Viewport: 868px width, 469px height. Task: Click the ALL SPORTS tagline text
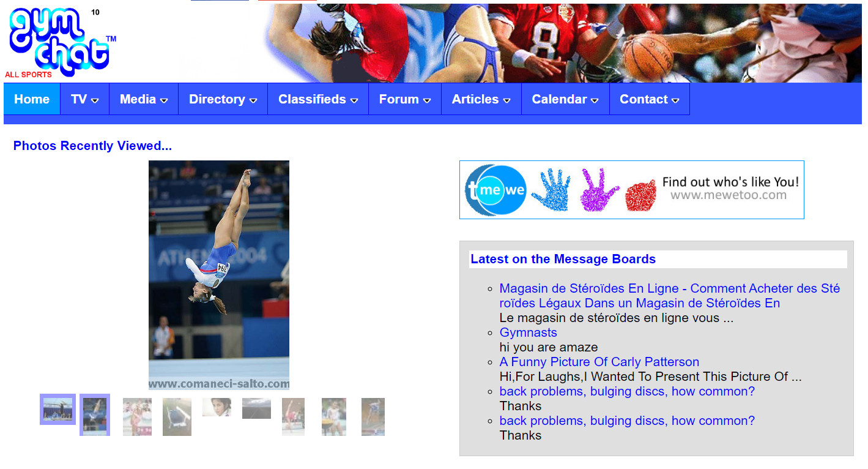click(29, 75)
